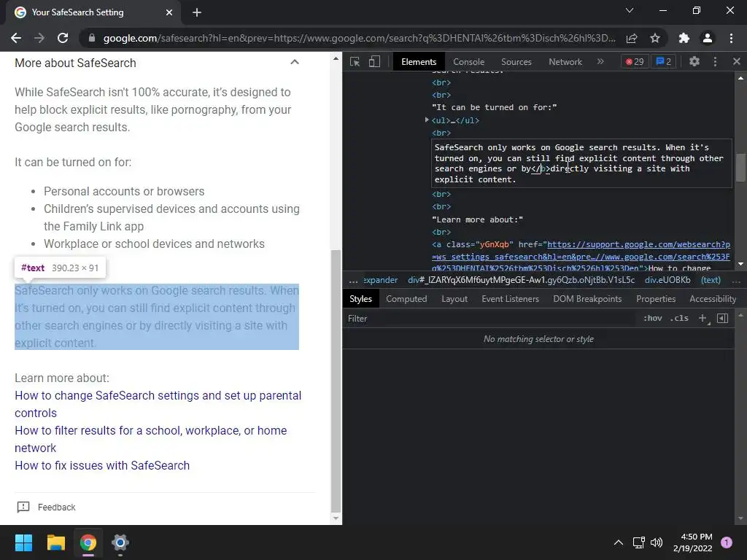This screenshot has height=560, width=747.
Task: Switch to the Console tab
Action: [x=469, y=62]
